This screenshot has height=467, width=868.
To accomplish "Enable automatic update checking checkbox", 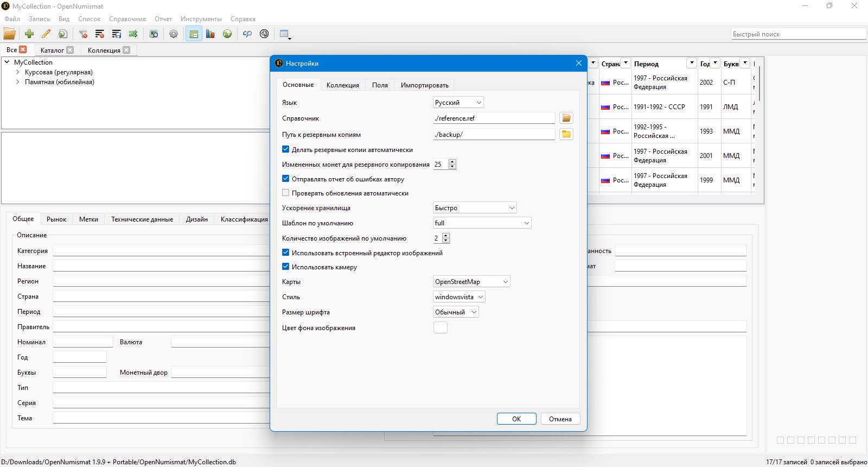I will [285, 193].
